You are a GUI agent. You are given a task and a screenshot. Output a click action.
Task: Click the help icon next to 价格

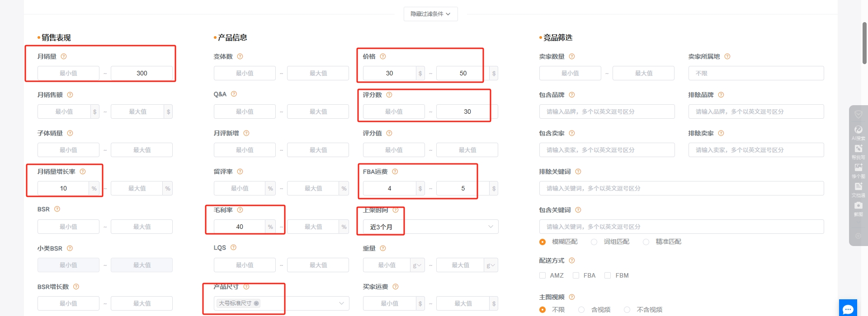(x=383, y=56)
